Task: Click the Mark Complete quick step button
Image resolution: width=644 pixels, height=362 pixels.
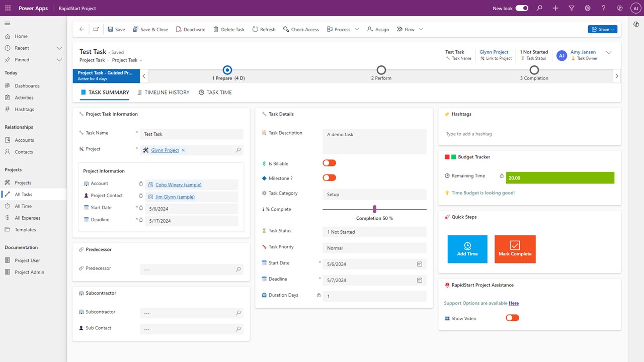Action: 515,249
